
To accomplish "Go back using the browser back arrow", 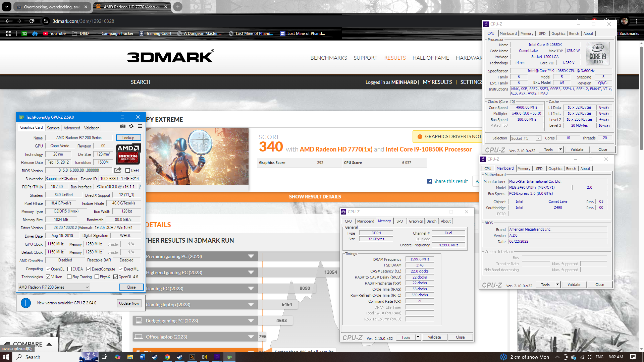I will tap(7, 21).
